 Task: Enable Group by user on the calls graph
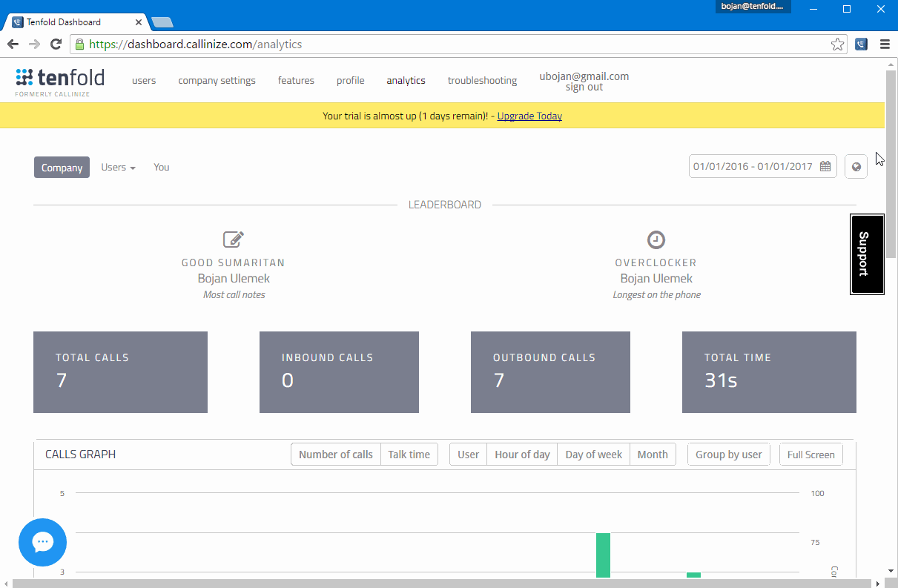pos(728,454)
